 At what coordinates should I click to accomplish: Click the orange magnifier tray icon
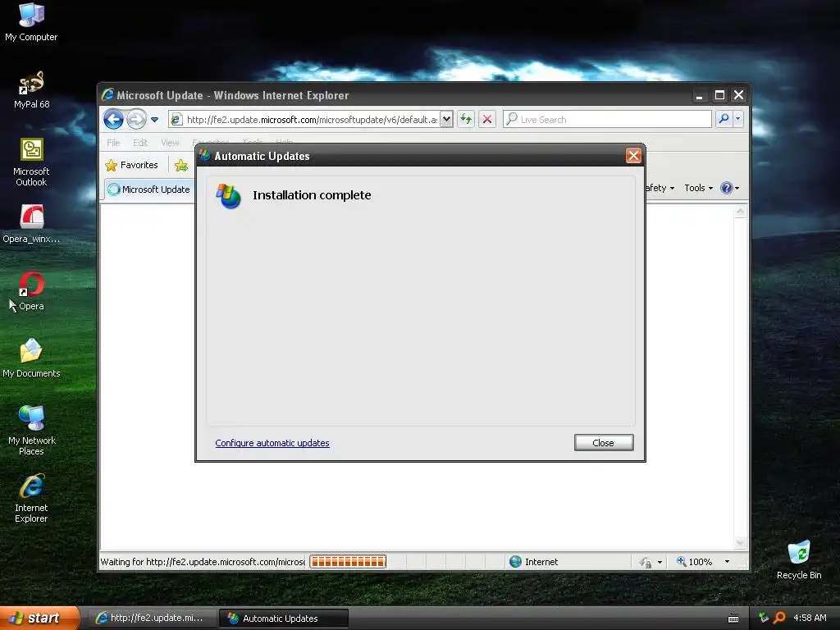point(779,618)
